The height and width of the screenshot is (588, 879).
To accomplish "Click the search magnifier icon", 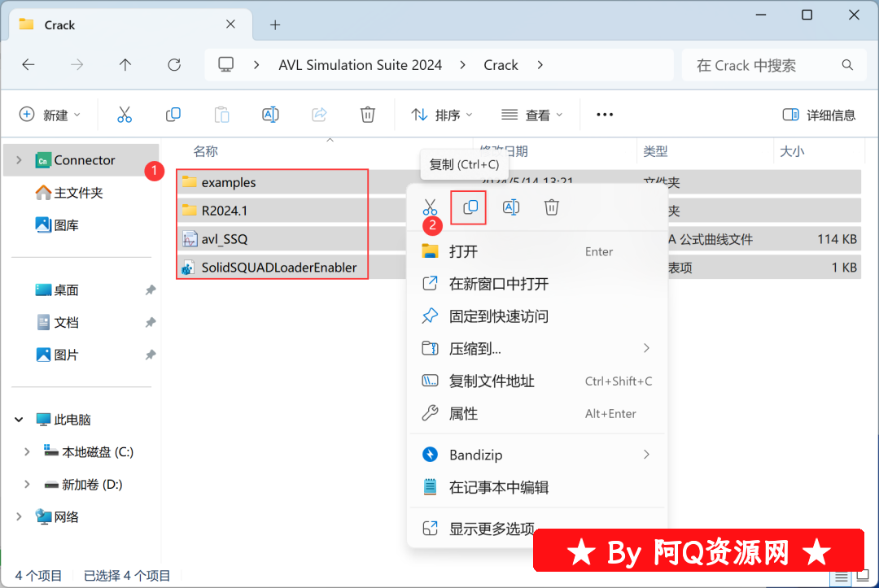I will coord(847,65).
